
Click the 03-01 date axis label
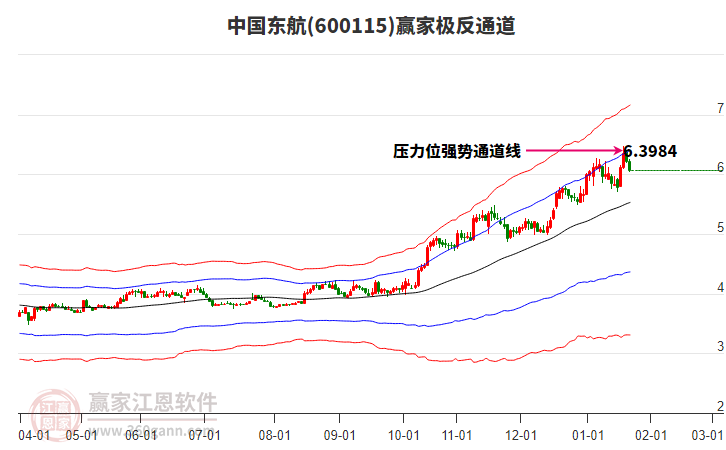(707, 436)
